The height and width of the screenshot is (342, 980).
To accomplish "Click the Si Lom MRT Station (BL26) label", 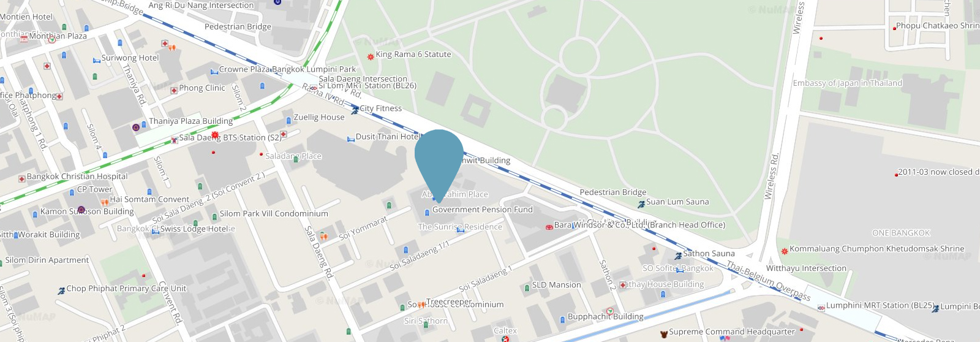I will 367,86.
